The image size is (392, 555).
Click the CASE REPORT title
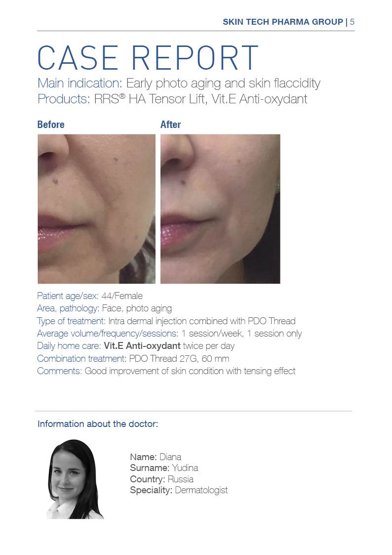148,58
